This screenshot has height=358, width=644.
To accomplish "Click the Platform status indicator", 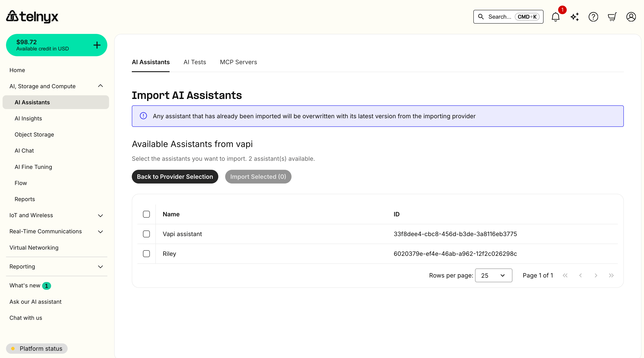I will click(37, 348).
